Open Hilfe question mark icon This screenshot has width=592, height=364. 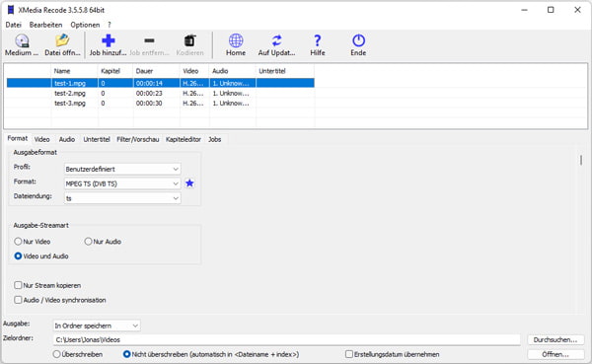click(x=318, y=40)
